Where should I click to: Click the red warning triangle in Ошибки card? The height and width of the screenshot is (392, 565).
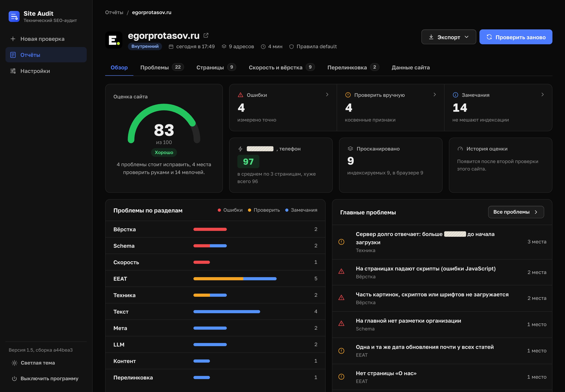tap(241, 95)
